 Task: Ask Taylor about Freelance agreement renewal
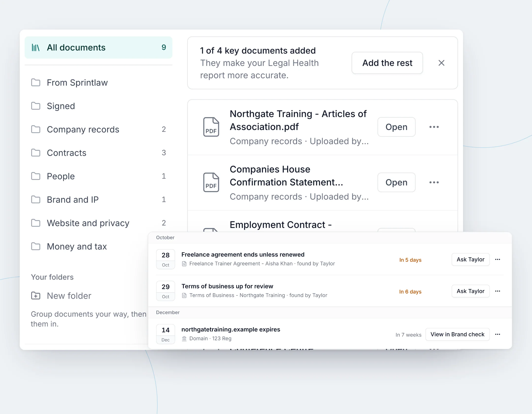tap(470, 259)
